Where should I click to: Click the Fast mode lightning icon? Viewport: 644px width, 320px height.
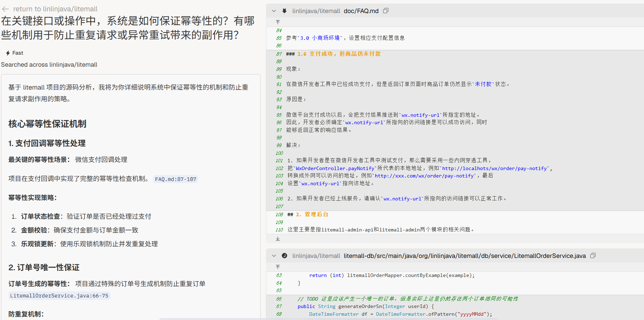8,53
